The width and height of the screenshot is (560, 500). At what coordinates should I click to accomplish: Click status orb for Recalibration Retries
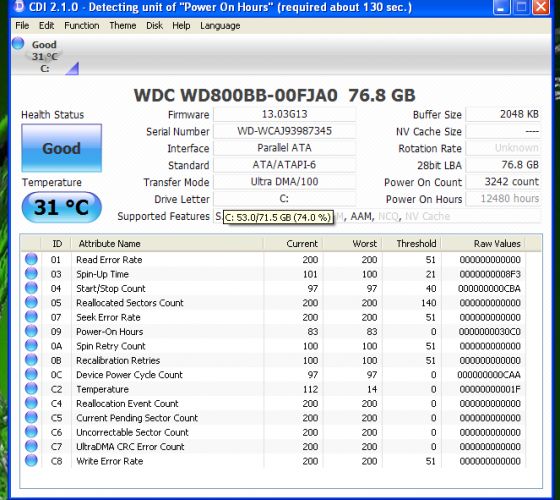tap(31, 360)
